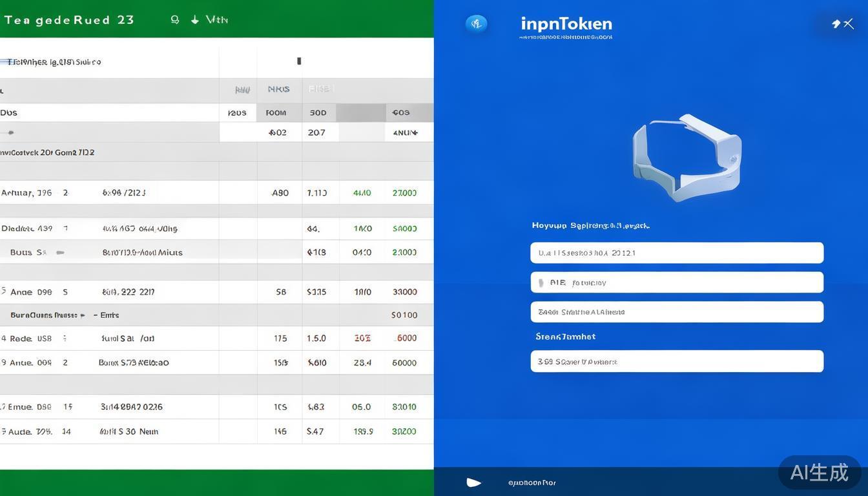Toggle the row marker beside Bous S4
This screenshot has height=496, width=868.
pos(60,252)
